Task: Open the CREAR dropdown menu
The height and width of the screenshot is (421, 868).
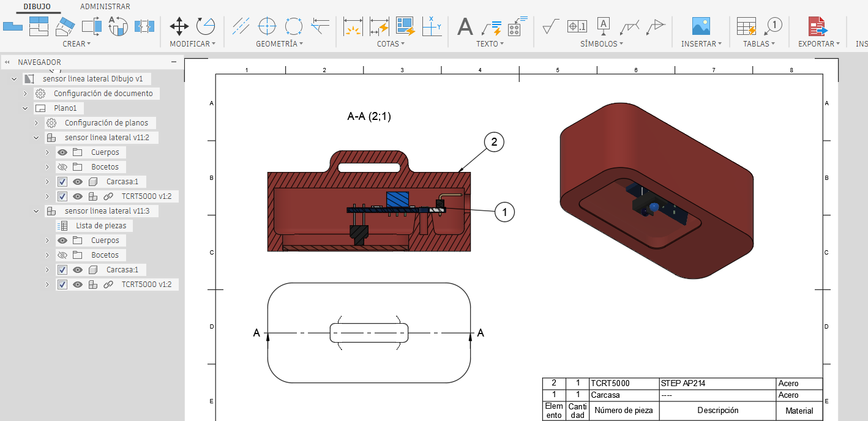Action: [x=77, y=44]
